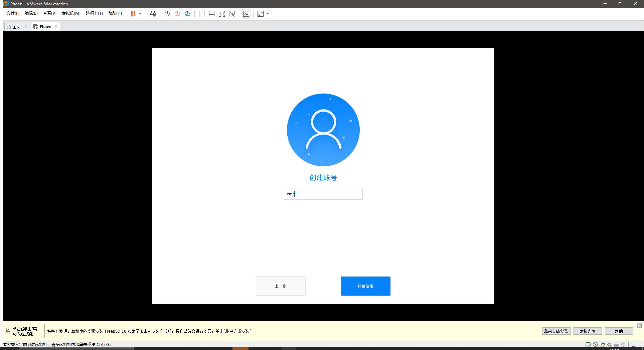The height and width of the screenshot is (350, 644).
Task: Toggle the library sidebar panel
Action: point(201,14)
